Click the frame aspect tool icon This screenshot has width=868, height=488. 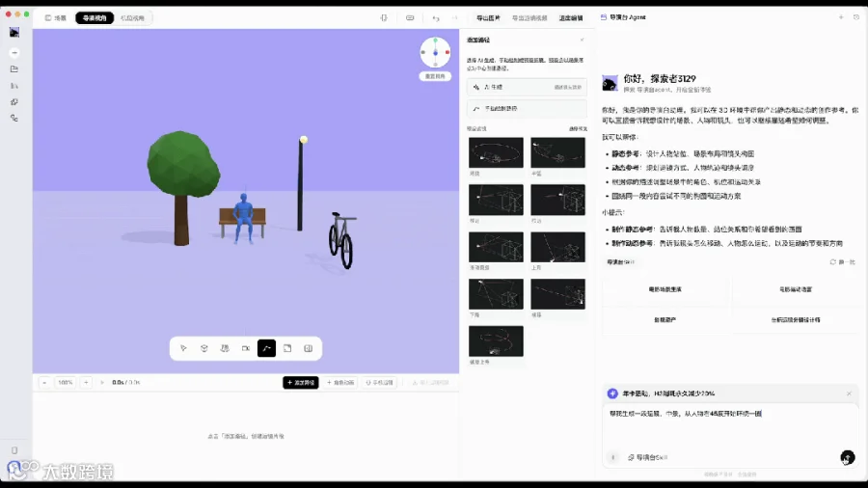click(x=287, y=348)
